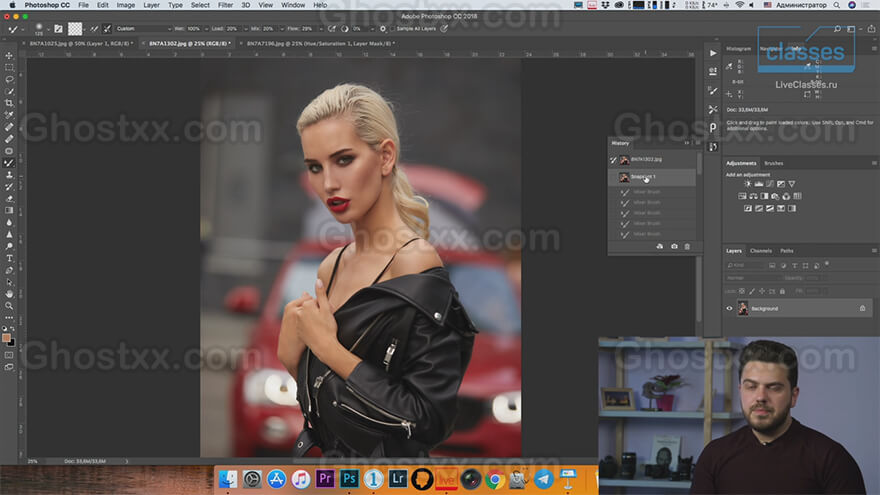Toggle load brush after each stroke

(x=94, y=29)
